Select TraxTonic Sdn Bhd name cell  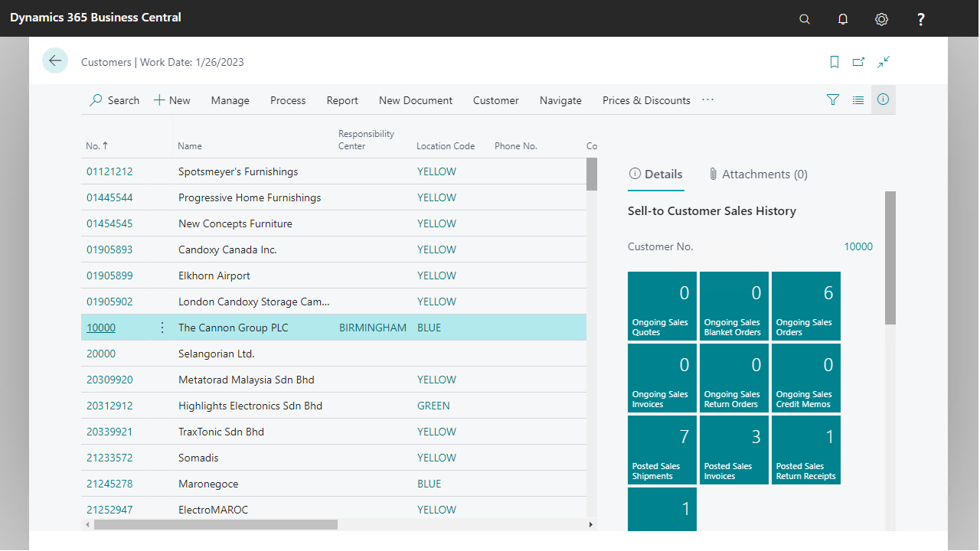pos(221,432)
